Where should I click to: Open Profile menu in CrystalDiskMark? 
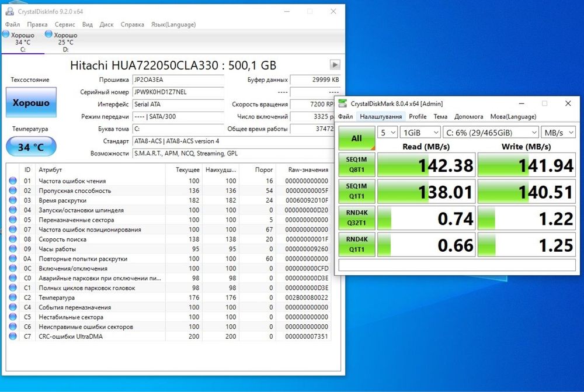tap(418, 116)
